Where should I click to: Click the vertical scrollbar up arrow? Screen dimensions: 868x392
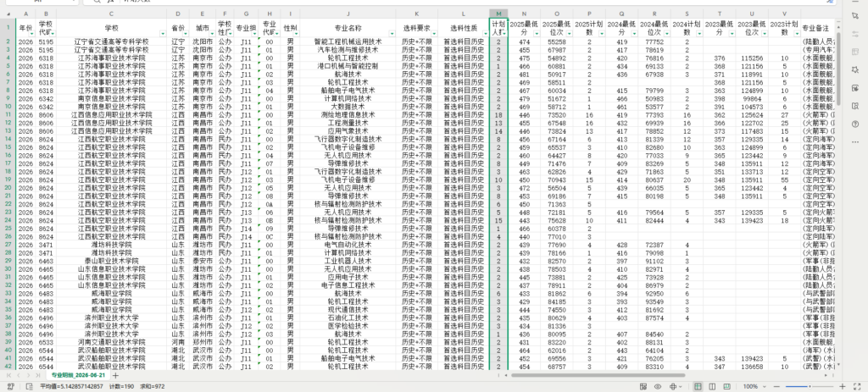[838, 27]
